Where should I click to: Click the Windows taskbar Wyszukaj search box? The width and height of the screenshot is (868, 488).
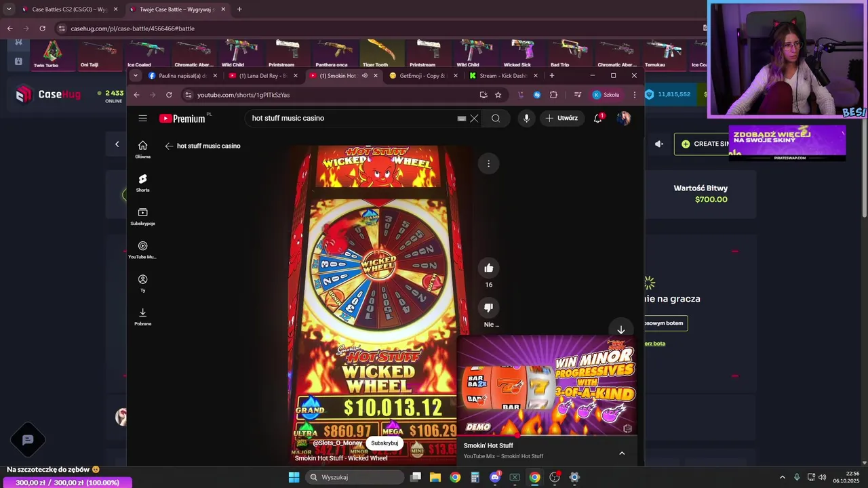tap(353, 477)
